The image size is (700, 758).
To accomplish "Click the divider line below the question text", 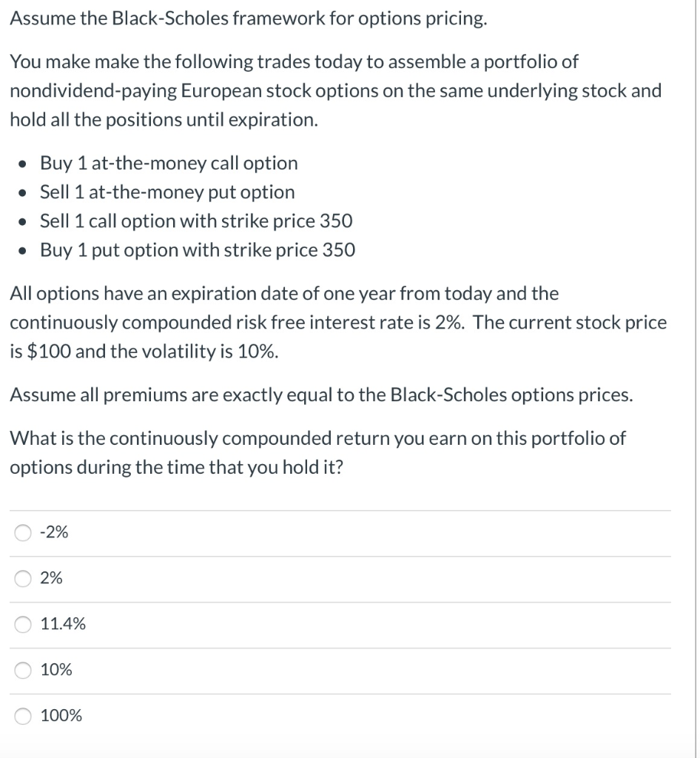I will (x=340, y=509).
